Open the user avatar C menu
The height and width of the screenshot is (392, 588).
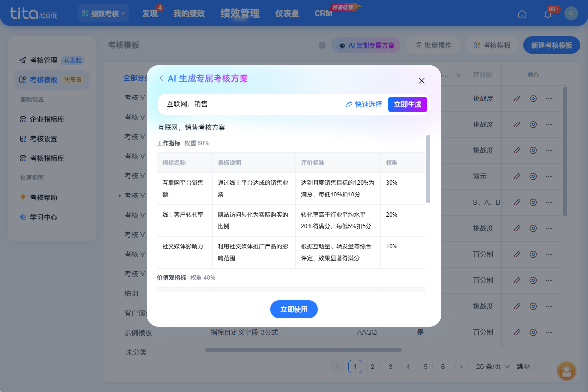(571, 13)
